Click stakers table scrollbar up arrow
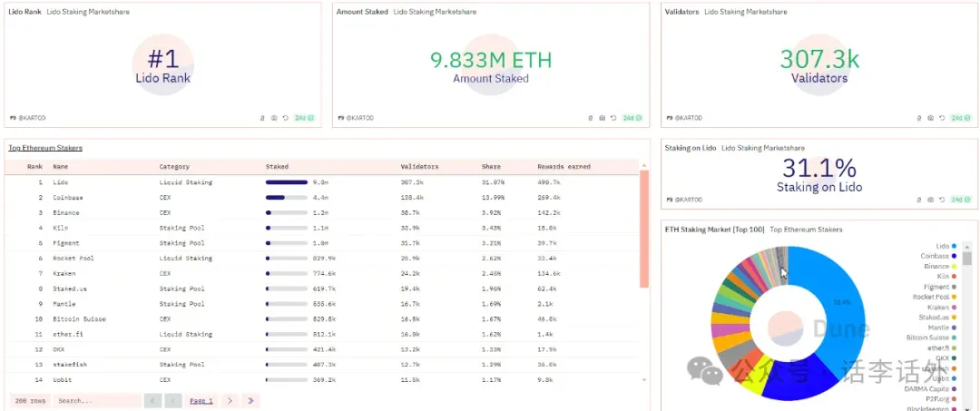980x411 pixels. tap(643, 165)
